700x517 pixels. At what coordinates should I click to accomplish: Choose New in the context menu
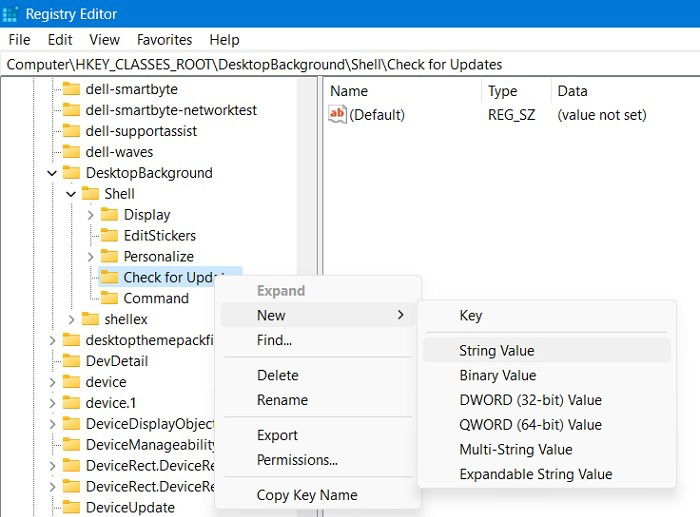[x=319, y=315]
